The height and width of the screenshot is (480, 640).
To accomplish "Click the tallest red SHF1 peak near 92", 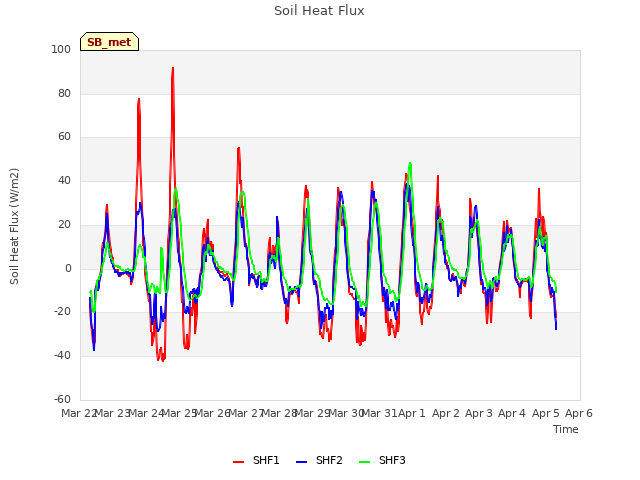I will tap(173, 69).
